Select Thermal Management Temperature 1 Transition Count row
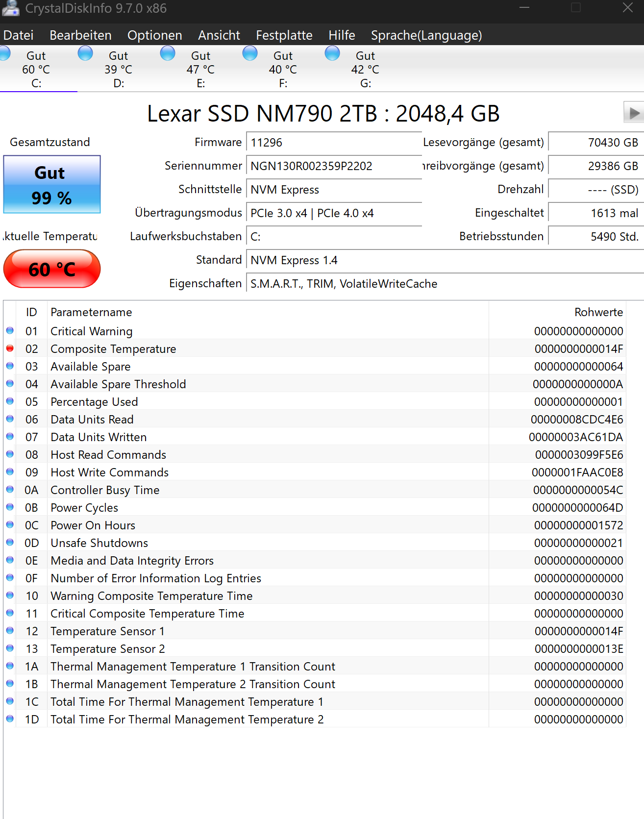 click(315, 666)
